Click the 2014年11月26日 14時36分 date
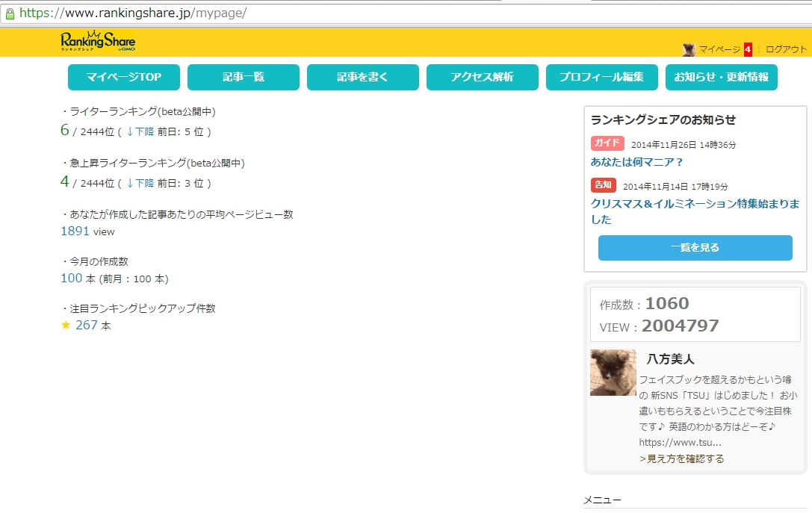The image size is (812, 513). click(x=684, y=145)
